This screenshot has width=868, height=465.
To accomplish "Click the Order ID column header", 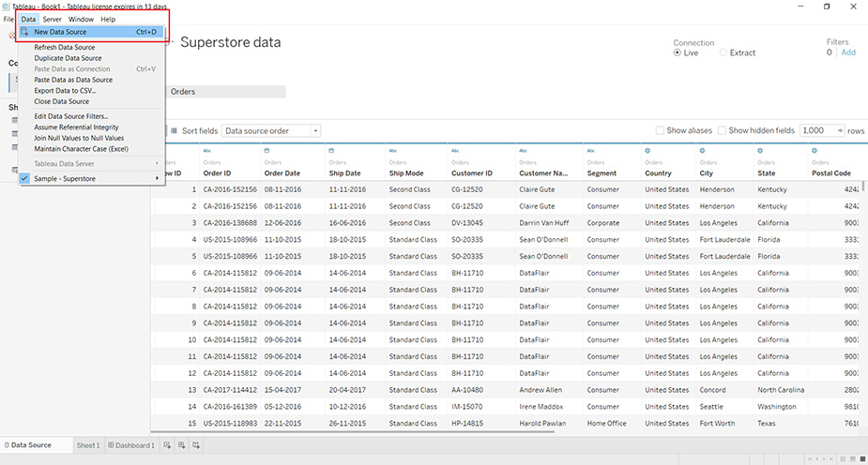I will click(x=217, y=173).
